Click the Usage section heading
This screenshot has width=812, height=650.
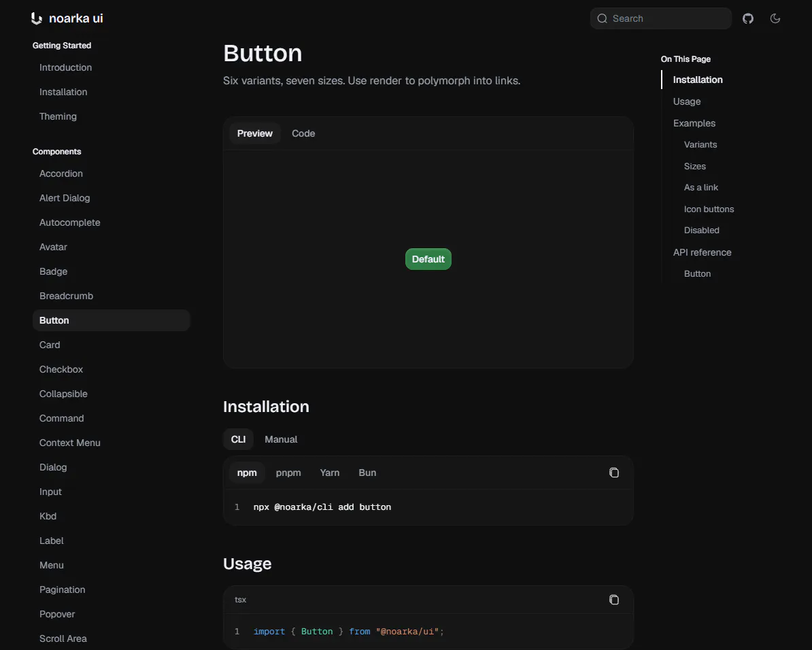pos(247,564)
